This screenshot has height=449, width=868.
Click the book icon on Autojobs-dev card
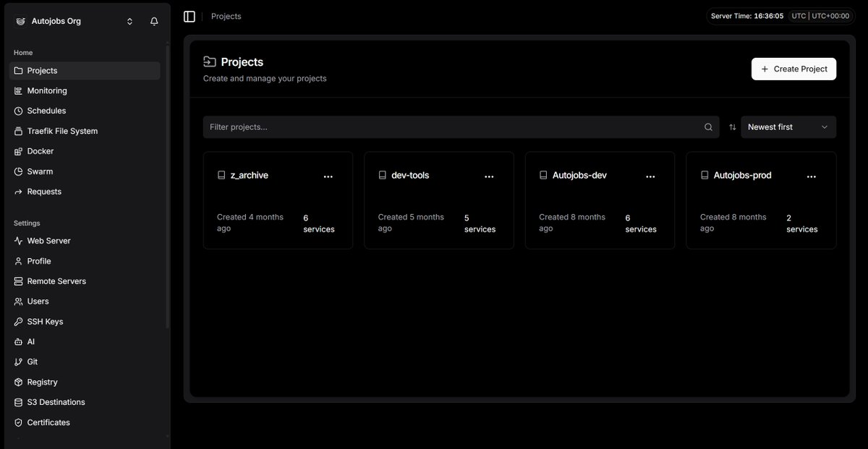(544, 175)
